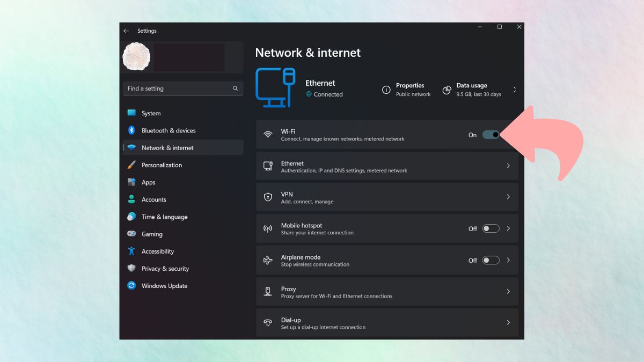
Task: Open VPN settings via its chevron
Action: [x=508, y=197]
